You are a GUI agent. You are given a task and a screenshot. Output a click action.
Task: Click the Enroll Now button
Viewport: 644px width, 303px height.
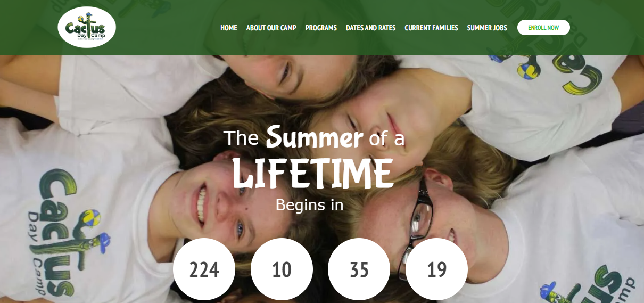543,28
